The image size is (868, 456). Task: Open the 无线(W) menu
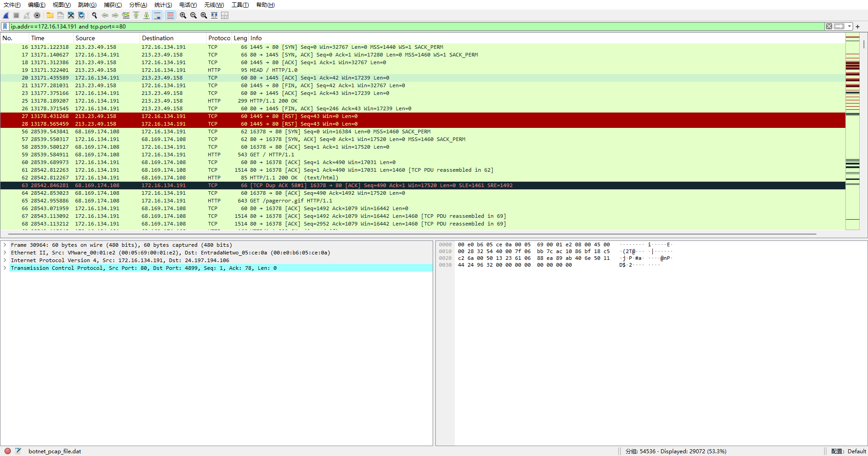click(214, 5)
